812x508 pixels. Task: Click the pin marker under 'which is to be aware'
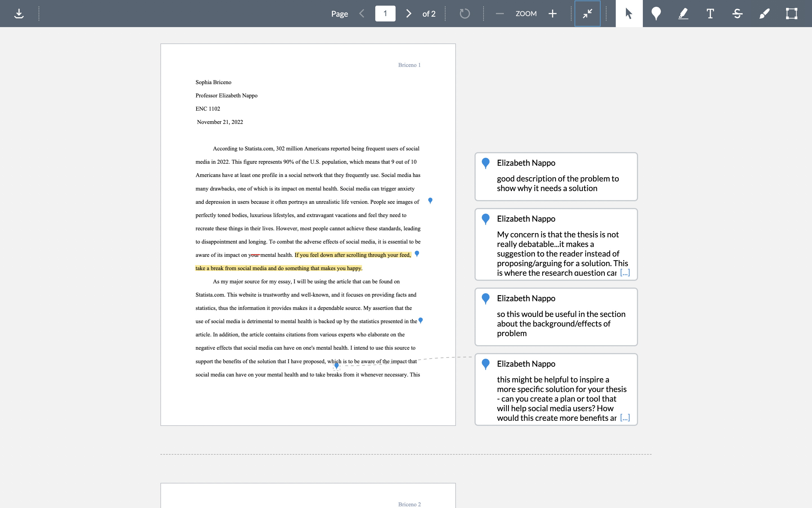tap(337, 366)
